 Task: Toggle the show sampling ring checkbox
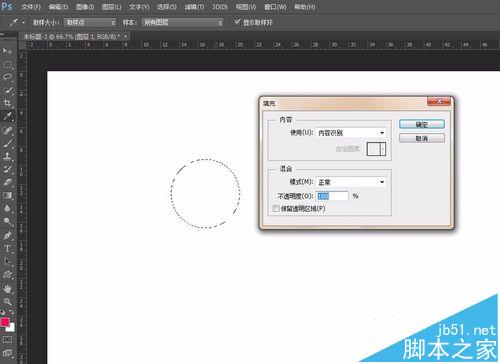pyautogui.click(x=237, y=22)
